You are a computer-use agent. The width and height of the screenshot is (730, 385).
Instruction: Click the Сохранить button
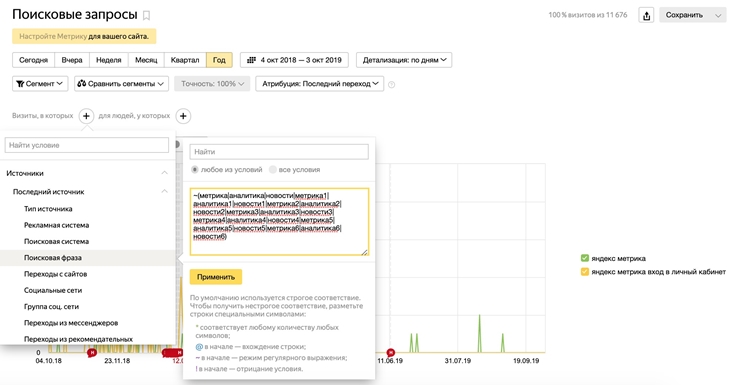(x=684, y=15)
